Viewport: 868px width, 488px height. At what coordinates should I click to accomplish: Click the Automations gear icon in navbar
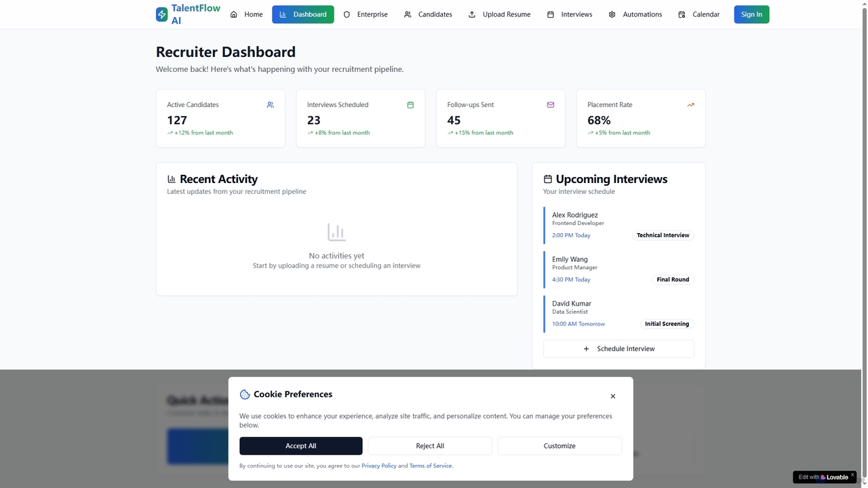[x=612, y=14]
